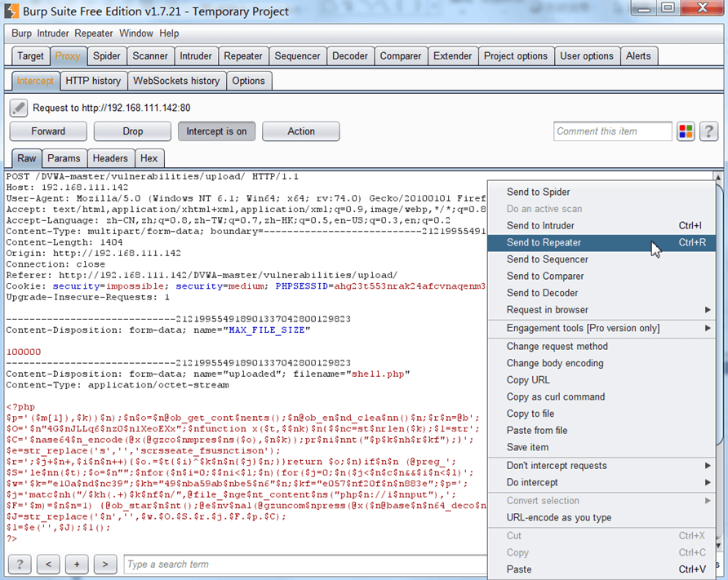The width and height of the screenshot is (728, 580).
Task: Open the highlight color picker icon
Action: tap(686, 131)
